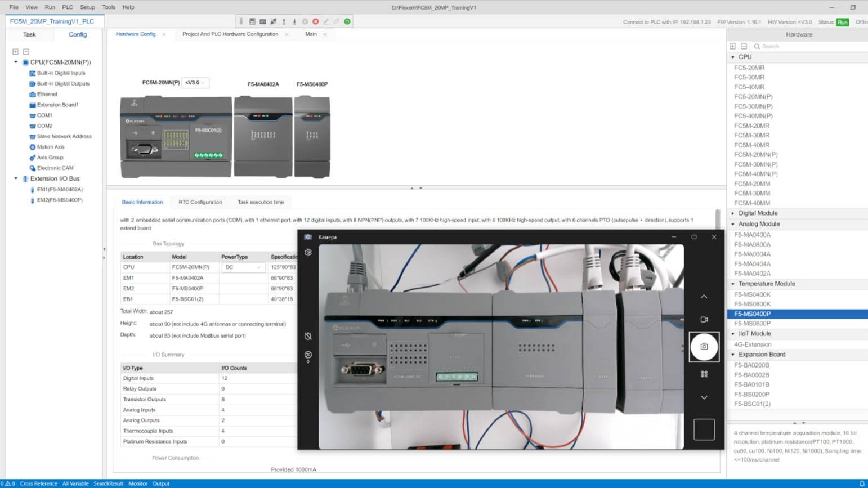Viewport: 868px width, 488px height.
Task: Toggle the camera photo timer icon
Action: (308, 336)
